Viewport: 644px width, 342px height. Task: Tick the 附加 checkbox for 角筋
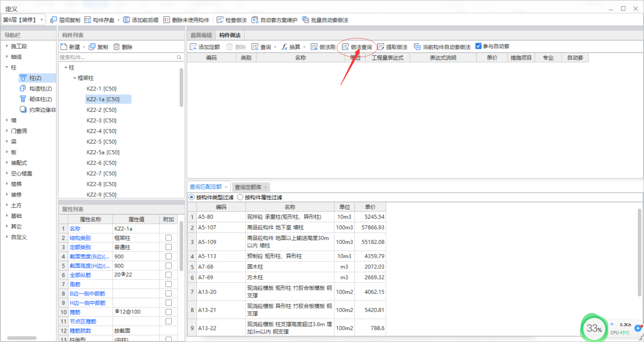[x=168, y=284]
